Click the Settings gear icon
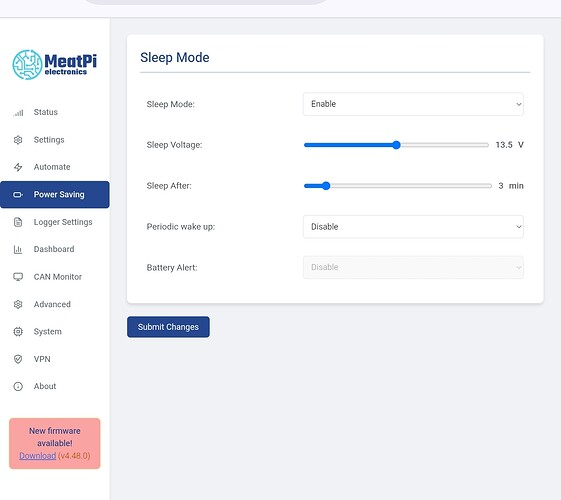The image size is (561, 500). click(18, 140)
